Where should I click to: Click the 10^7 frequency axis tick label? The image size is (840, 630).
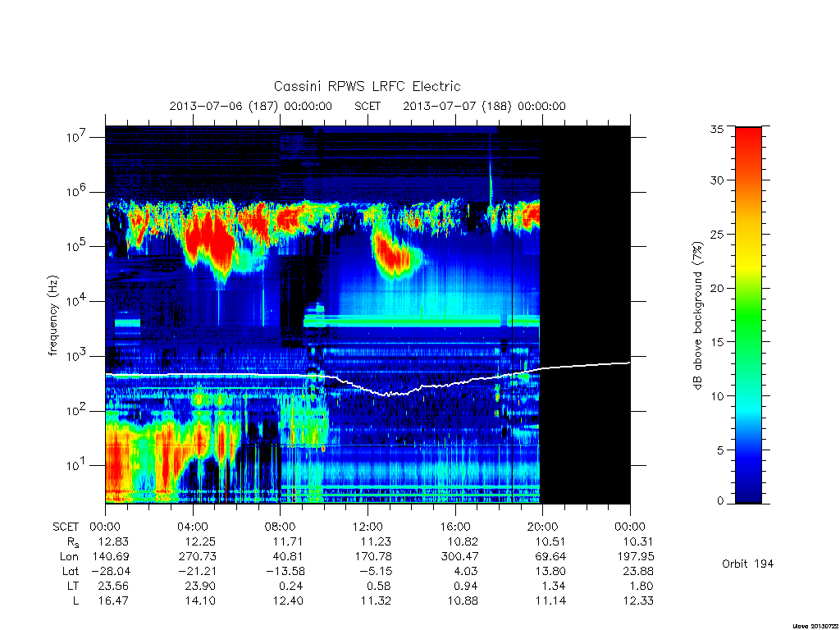pyautogui.click(x=78, y=137)
